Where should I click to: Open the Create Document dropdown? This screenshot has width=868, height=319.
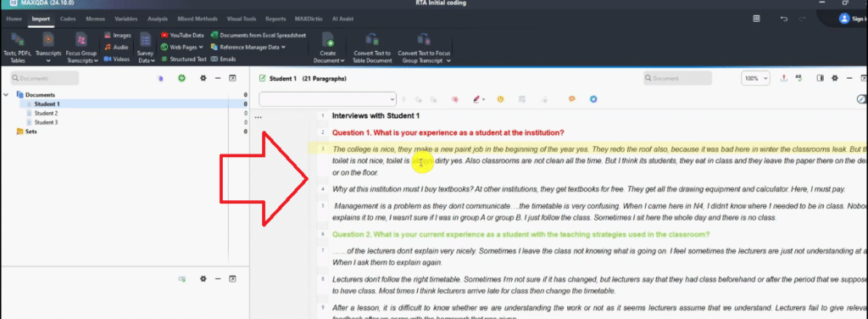pos(328,48)
